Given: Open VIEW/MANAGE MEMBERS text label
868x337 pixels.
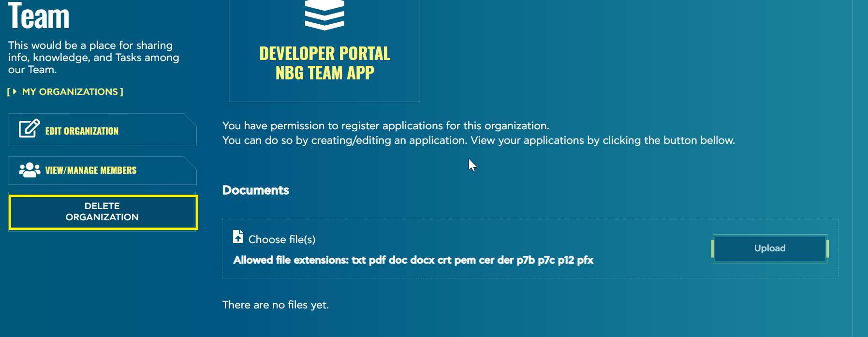Looking at the screenshot, I should 91,170.
